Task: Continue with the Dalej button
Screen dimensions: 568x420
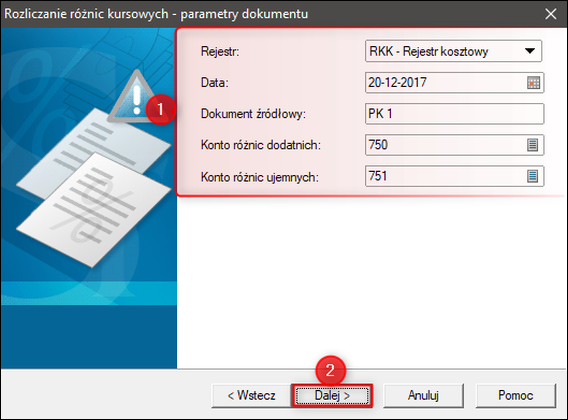Action: point(332,395)
